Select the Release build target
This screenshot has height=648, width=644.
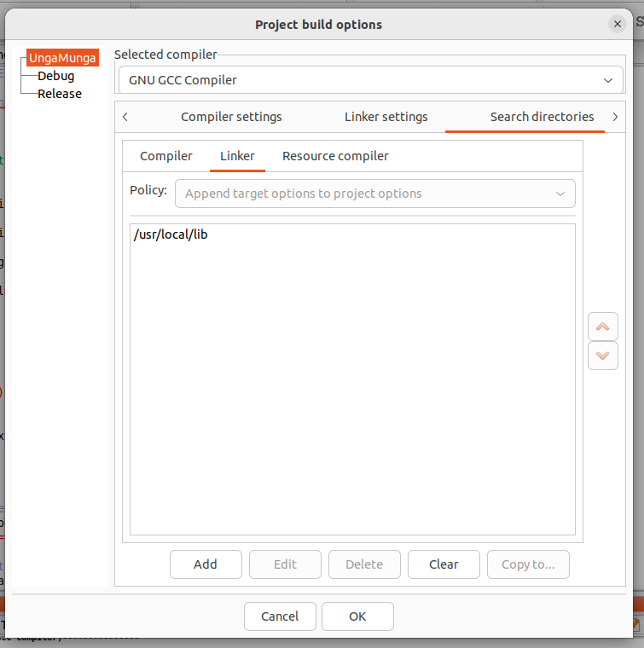coord(60,94)
